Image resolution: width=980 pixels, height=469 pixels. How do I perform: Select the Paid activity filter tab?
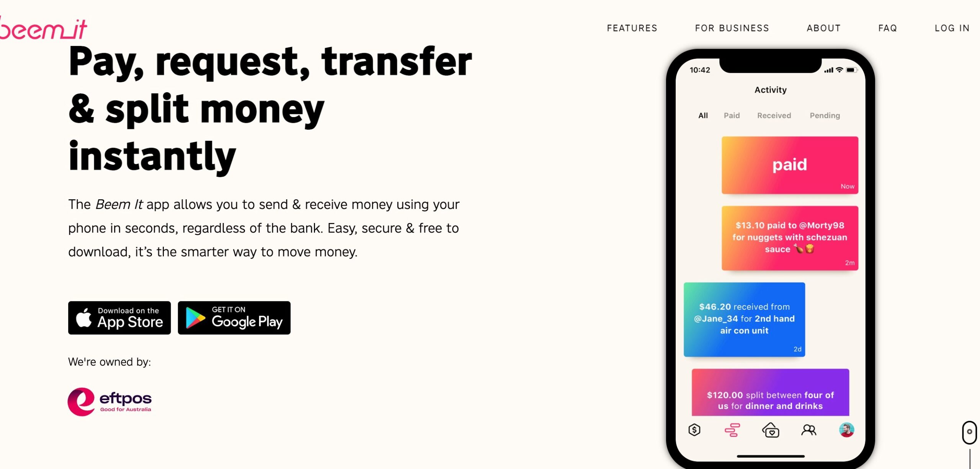(x=732, y=116)
